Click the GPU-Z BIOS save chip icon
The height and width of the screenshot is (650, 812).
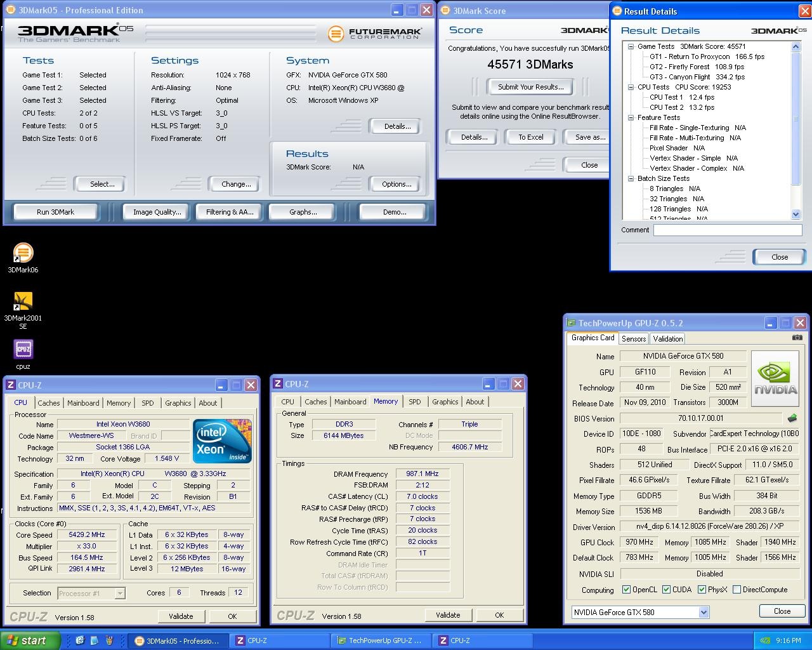click(x=792, y=418)
